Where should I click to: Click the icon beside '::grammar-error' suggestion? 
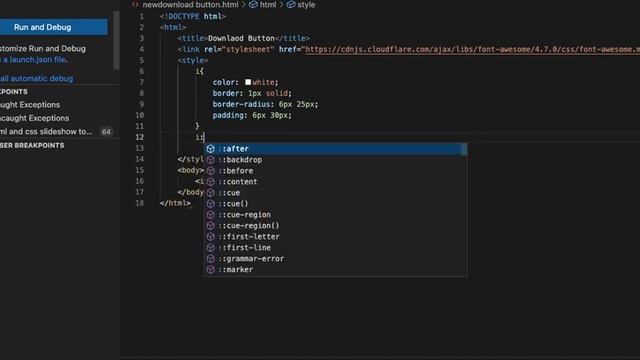[x=211, y=259]
